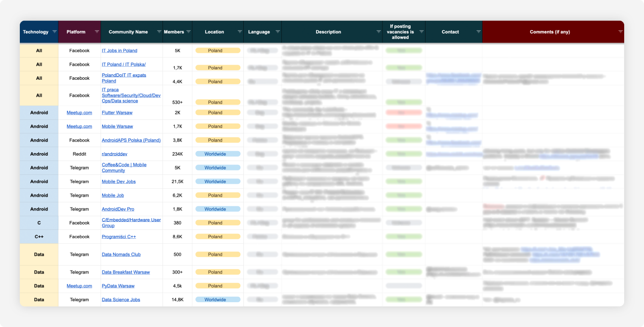Open Poland location chip for Programiści C++
The width and height of the screenshot is (644, 327).
click(218, 237)
